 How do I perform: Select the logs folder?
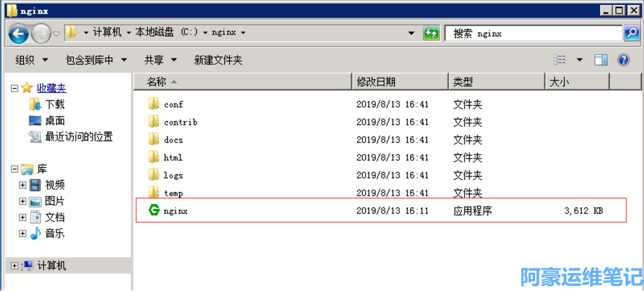coord(173,175)
